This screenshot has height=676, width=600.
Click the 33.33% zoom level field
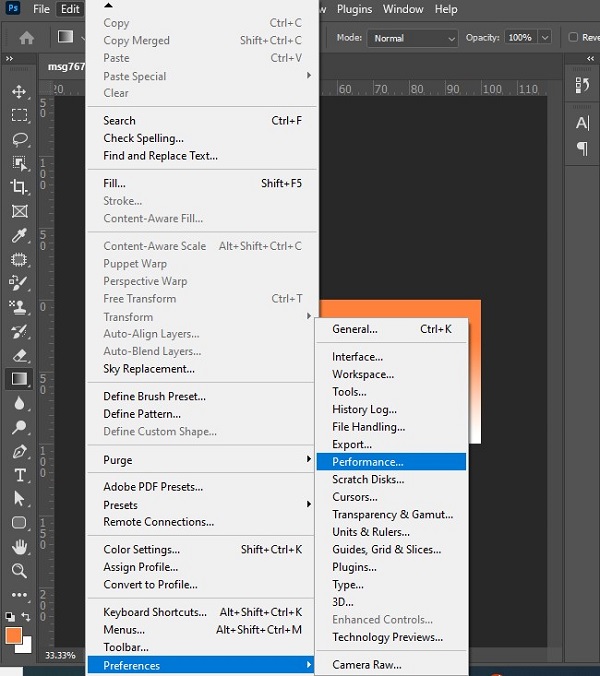click(60, 655)
